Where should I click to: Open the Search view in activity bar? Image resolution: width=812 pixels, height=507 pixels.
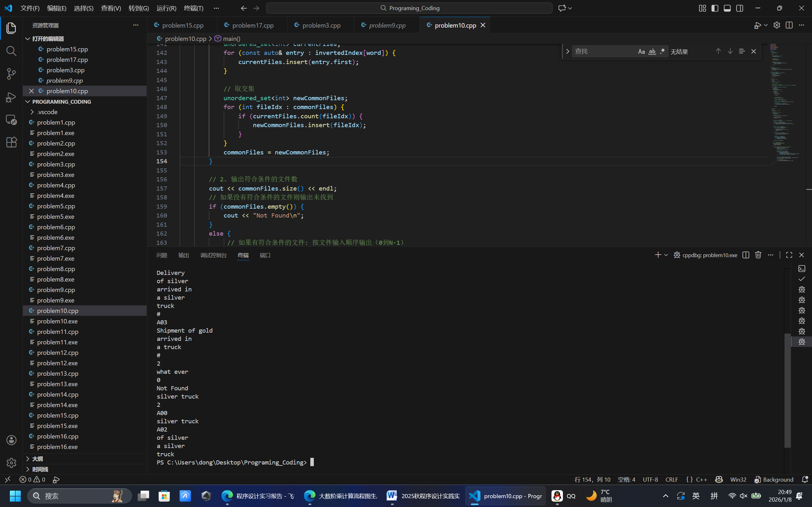click(x=11, y=51)
